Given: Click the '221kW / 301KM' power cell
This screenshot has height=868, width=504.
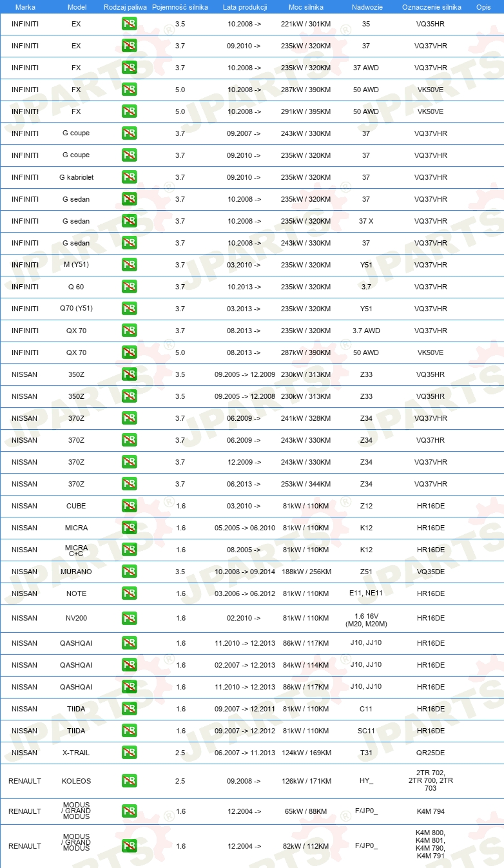Looking at the screenshot, I should tap(305, 24).
